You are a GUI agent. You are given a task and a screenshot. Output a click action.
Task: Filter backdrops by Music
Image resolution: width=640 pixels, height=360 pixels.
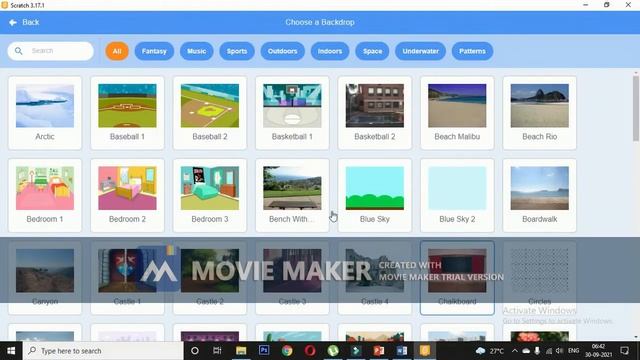pos(197,51)
